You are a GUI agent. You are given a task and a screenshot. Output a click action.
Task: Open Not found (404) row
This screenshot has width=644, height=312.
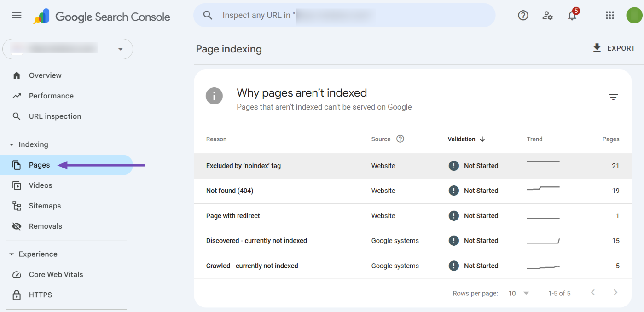pyautogui.click(x=413, y=191)
